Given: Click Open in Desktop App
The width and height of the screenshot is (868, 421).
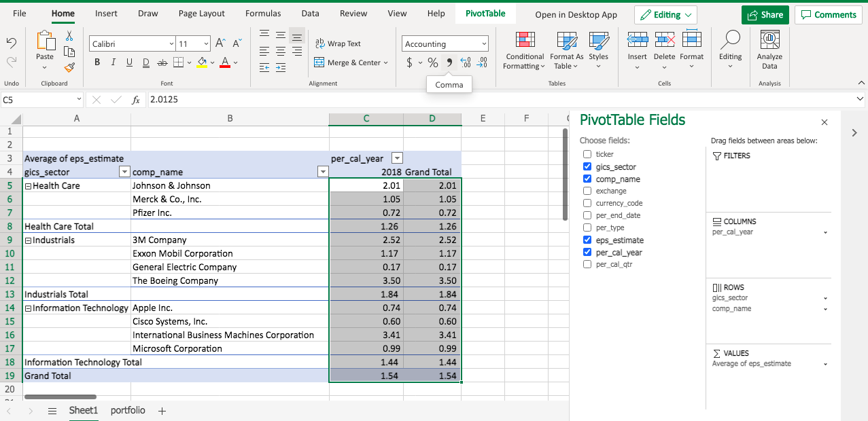Looking at the screenshot, I should [576, 14].
